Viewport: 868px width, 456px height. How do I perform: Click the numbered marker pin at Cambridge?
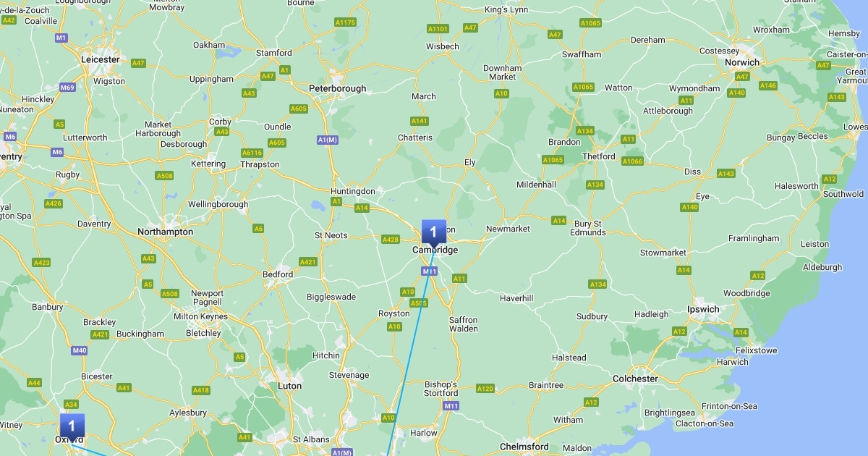434,232
